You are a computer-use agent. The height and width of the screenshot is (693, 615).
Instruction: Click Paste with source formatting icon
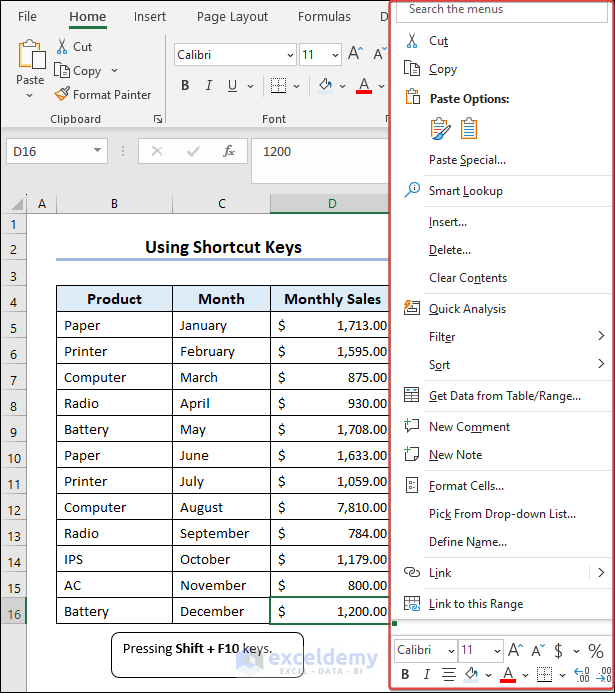[x=440, y=129]
